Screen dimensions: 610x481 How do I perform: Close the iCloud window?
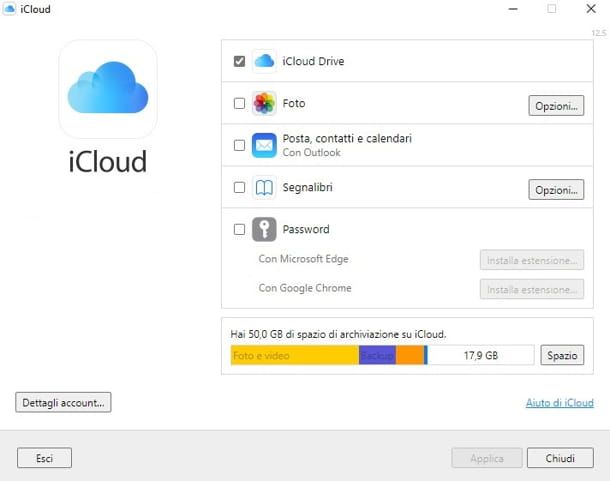[591, 9]
